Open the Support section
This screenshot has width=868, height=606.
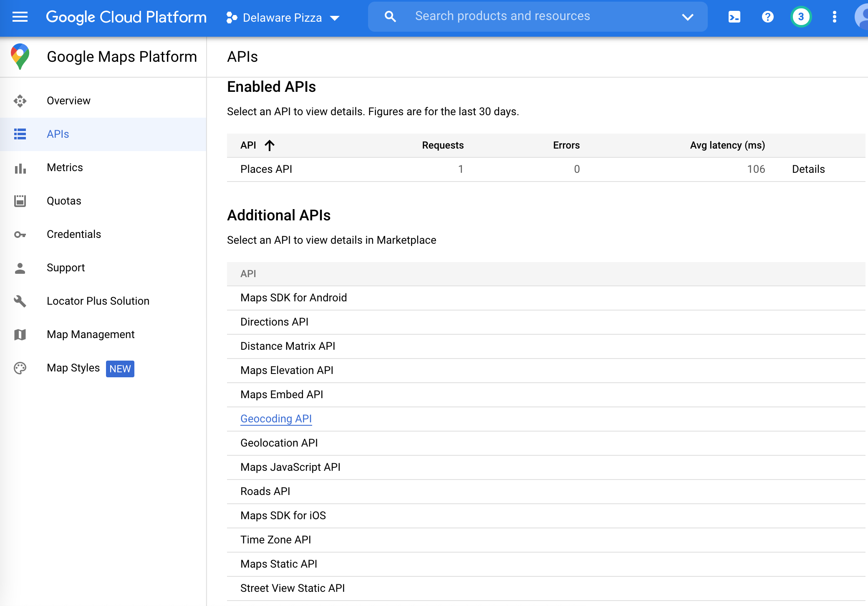click(x=66, y=268)
